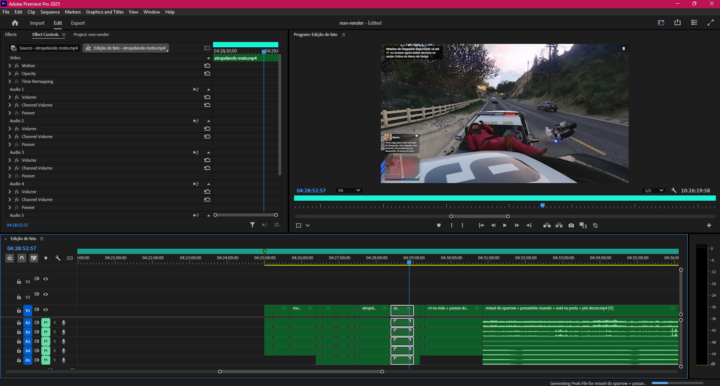The height and width of the screenshot is (386, 720).
Task: Click the timeline horizontal zoom scroll bar
Action: click(x=301, y=371)
